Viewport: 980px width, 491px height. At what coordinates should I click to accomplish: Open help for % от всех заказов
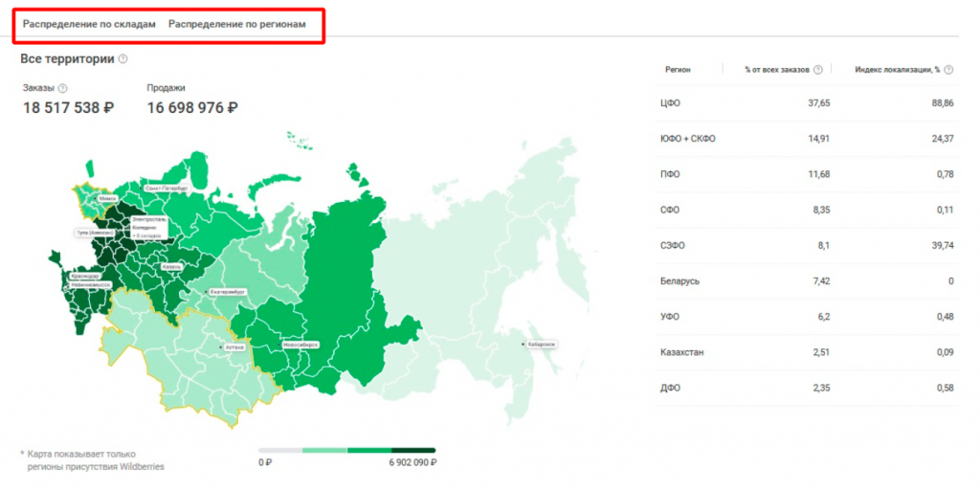click(x=818, y=69)
